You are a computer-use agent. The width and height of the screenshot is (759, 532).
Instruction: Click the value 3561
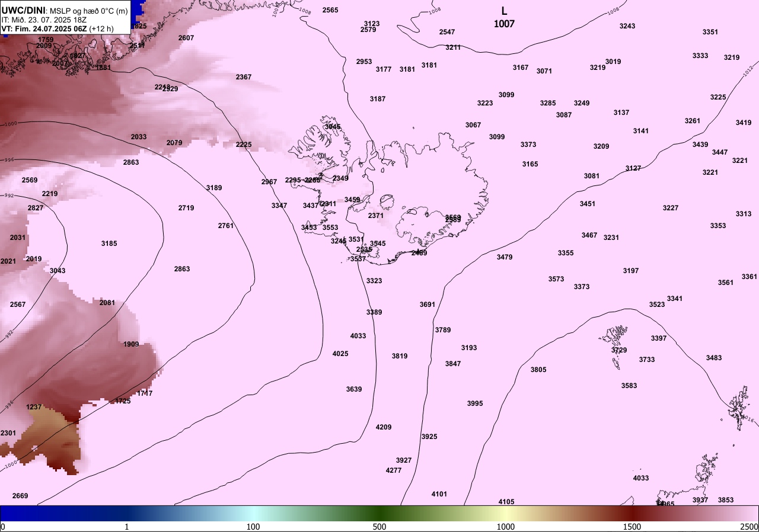point(726,283)
